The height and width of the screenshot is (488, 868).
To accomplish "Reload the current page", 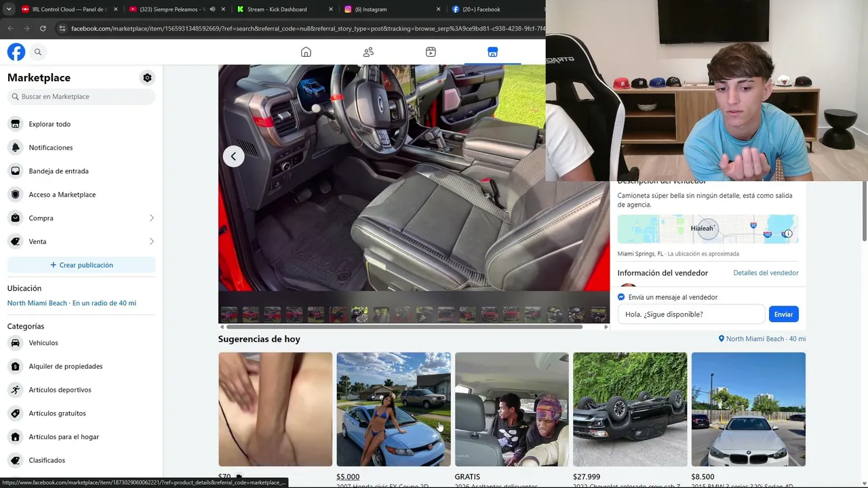I will 43,28.
